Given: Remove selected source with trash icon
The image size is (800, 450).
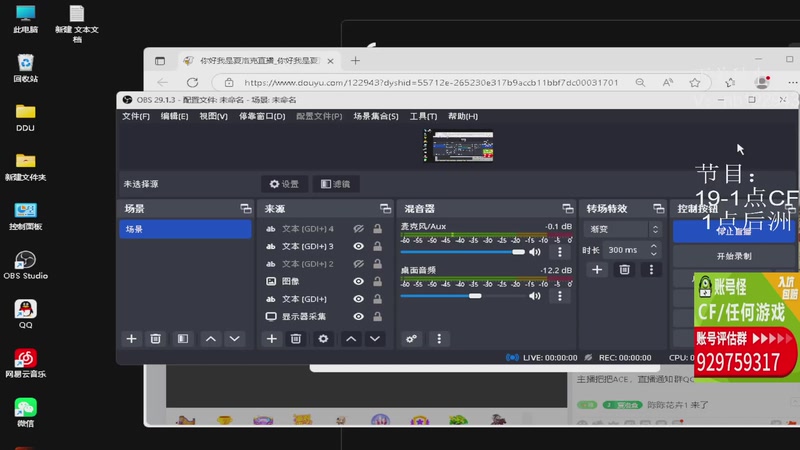Looking at the screenshot, I should tap(296, 339).
